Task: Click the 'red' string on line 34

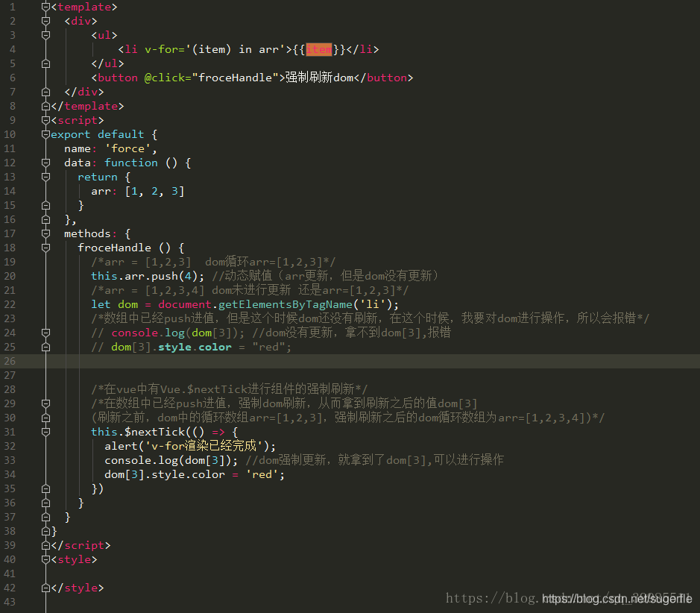Action: [x=262, y=474]
